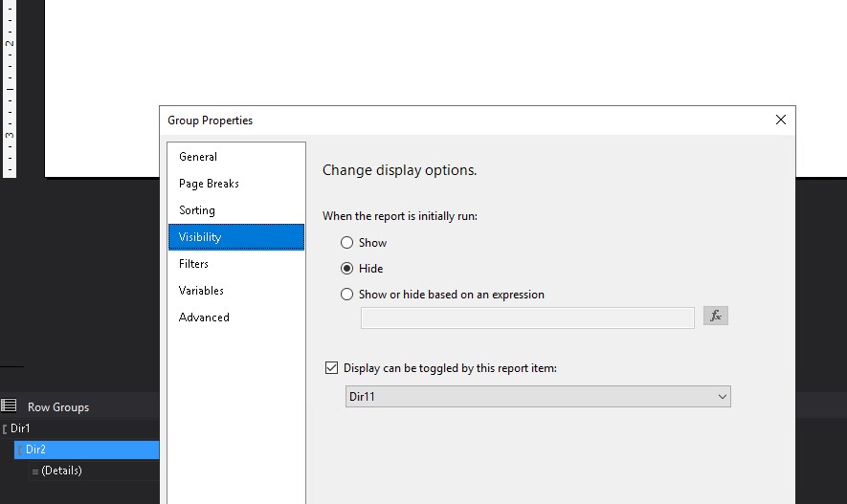Select the Dir2 row group
Image resolution: width=847 pixels, height=504 pixels.
pyautogui.click(x=86, y=449)
